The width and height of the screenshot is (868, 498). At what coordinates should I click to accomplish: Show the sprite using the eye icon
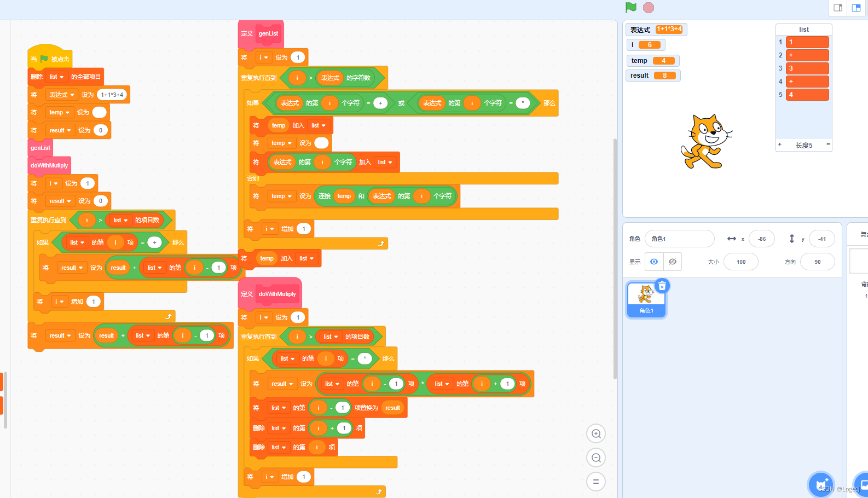[654, 262]
